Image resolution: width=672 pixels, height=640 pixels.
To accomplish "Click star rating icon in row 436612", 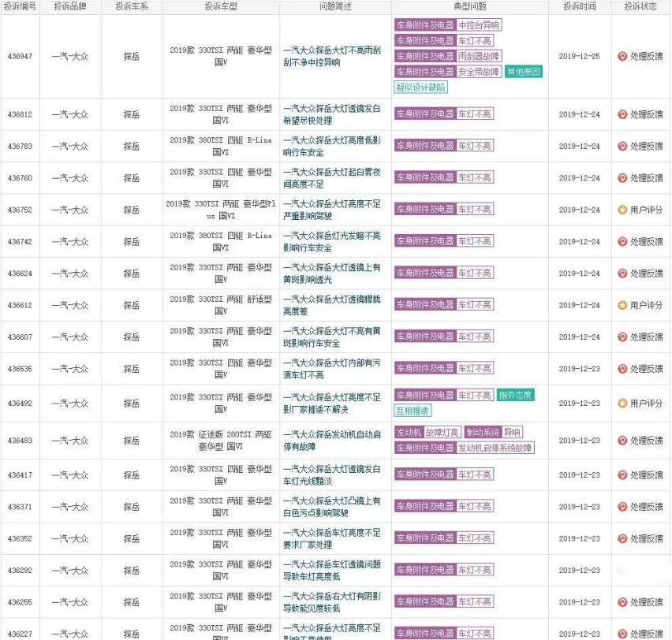I will coord(622,306).
